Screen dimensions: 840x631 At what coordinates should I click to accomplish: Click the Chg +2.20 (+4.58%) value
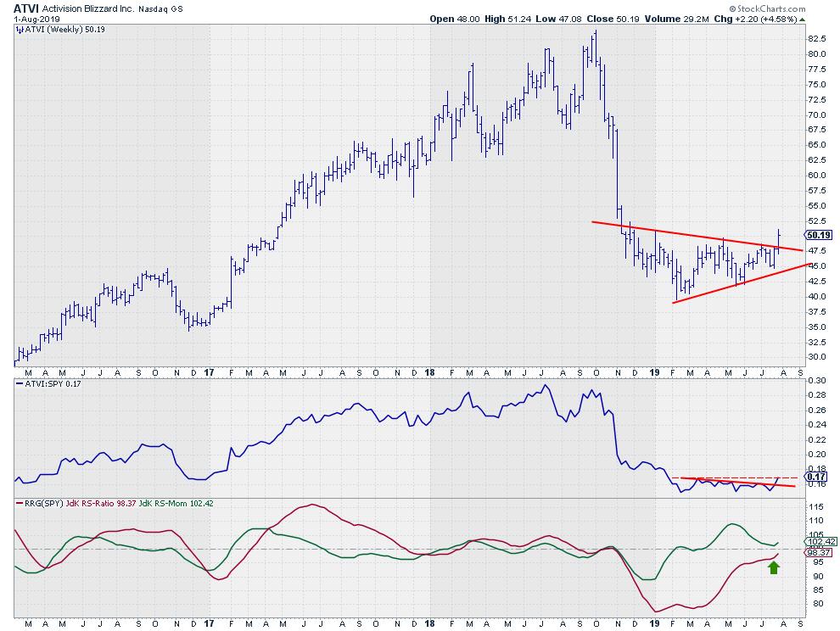(x=755, y=19)
